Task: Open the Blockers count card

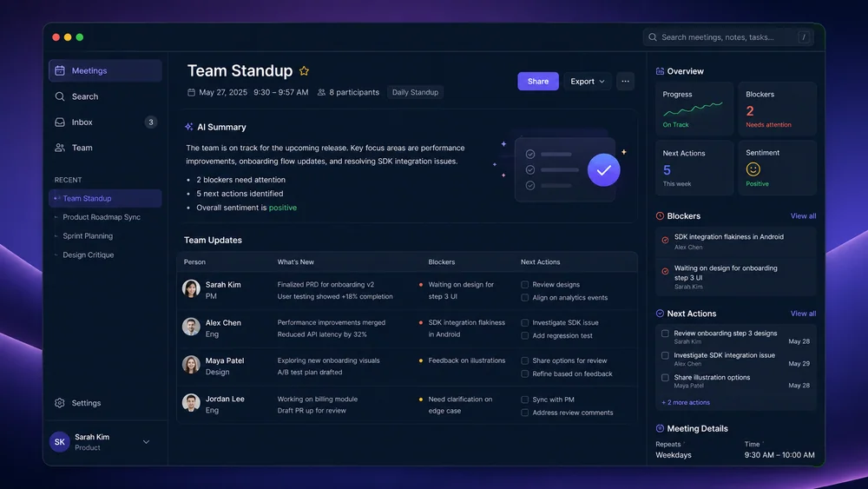Action: 777,109
